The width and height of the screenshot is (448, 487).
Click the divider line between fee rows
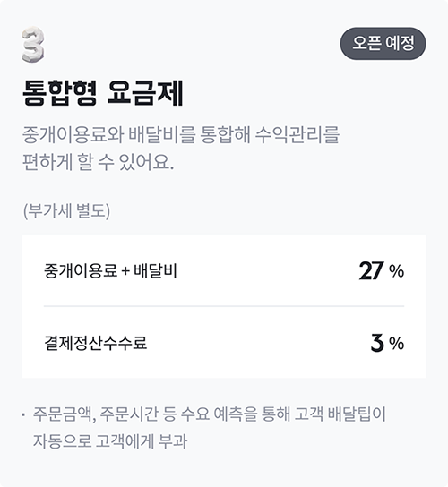pyautogui.click(x=224, y=306)
